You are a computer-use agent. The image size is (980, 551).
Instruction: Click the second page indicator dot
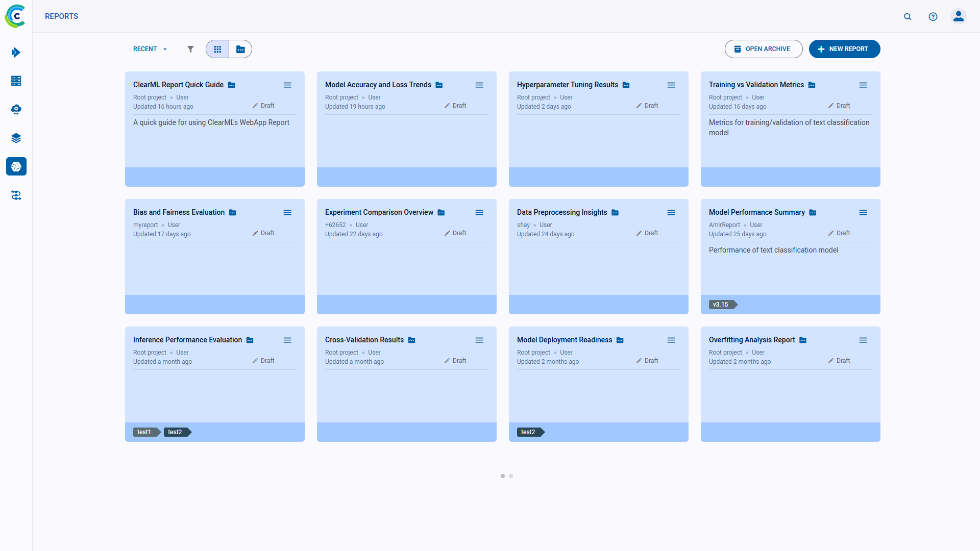(x=511, y=476)
